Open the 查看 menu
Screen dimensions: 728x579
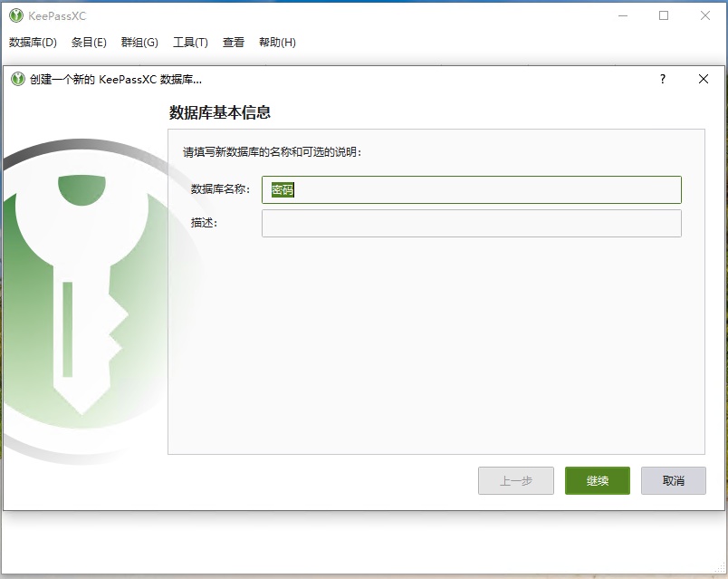click(233, 42)
